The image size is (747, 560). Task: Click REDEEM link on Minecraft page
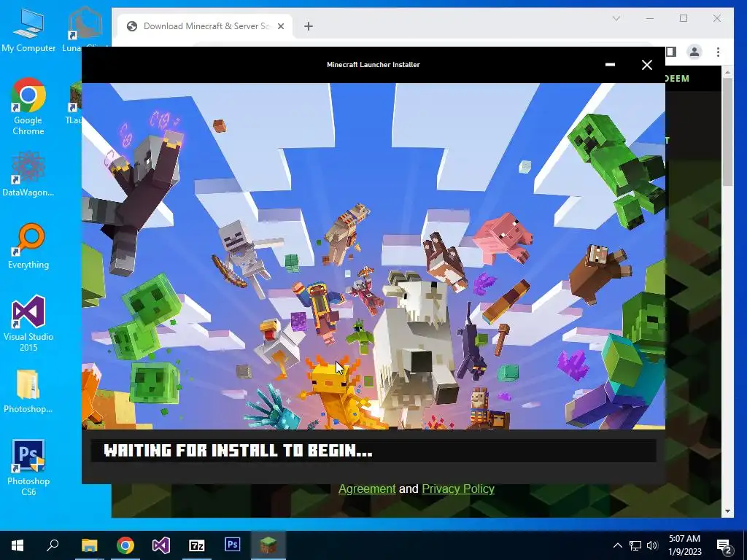(x=677, y=79)
